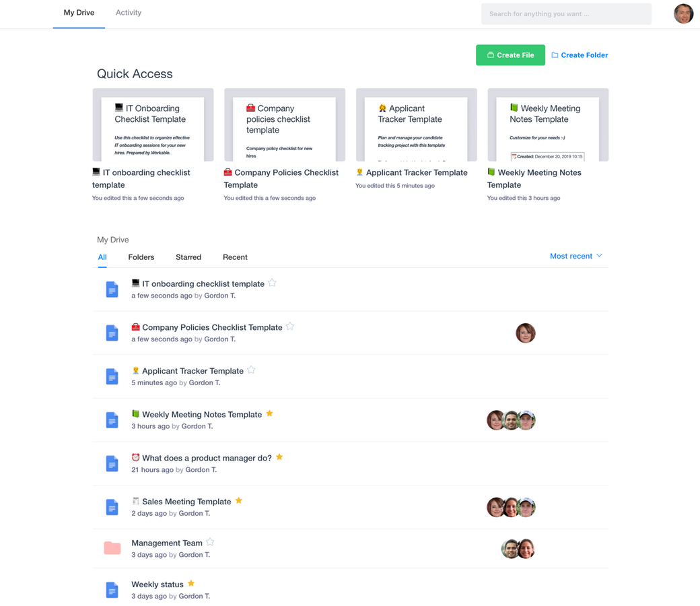Viewport: 700px width, 606px height.
Task: Star the Management Team folder
Action: pyautogui.click(x=210, y=542)
